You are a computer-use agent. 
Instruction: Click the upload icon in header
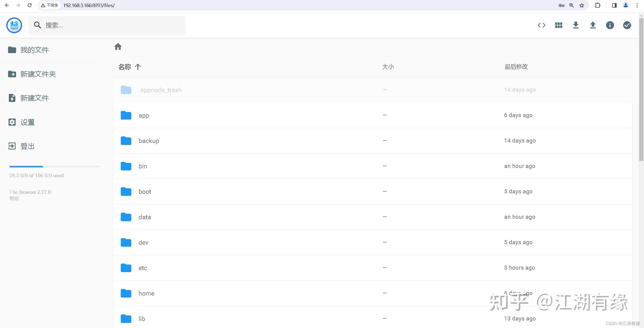(x=593, y=25)
